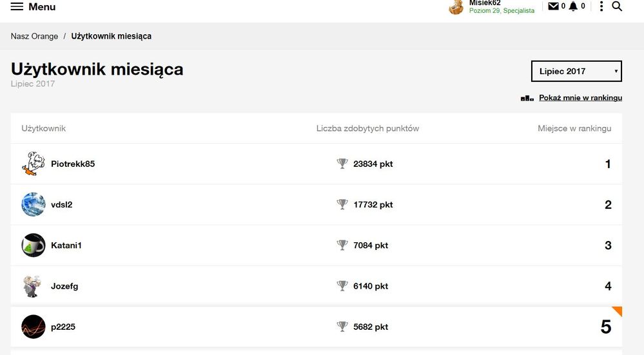Open the hamburger Menu icon
644x355 pixels.
pos(17,6)
